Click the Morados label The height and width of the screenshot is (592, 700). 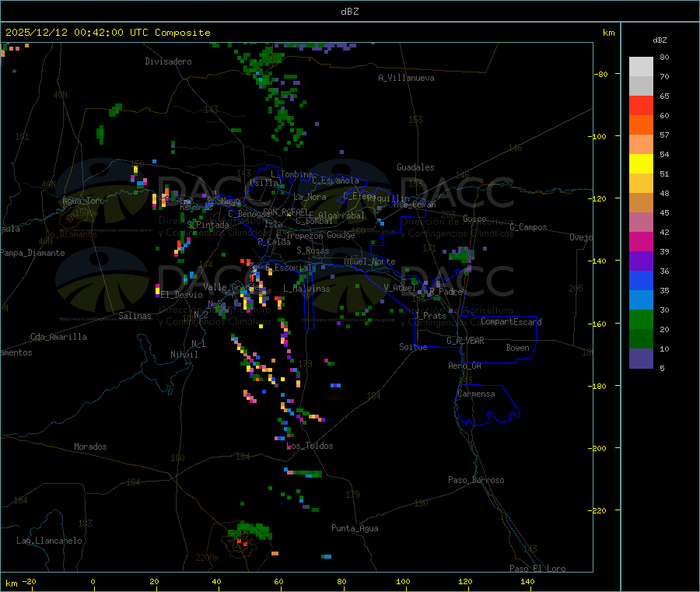pyautogui.click(x=90, y=447)
